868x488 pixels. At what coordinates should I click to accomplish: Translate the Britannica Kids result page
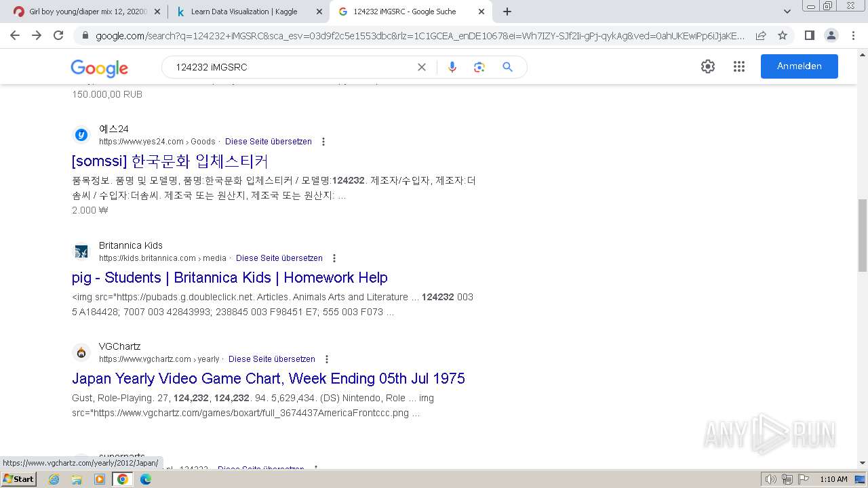[x=279, y=258]
